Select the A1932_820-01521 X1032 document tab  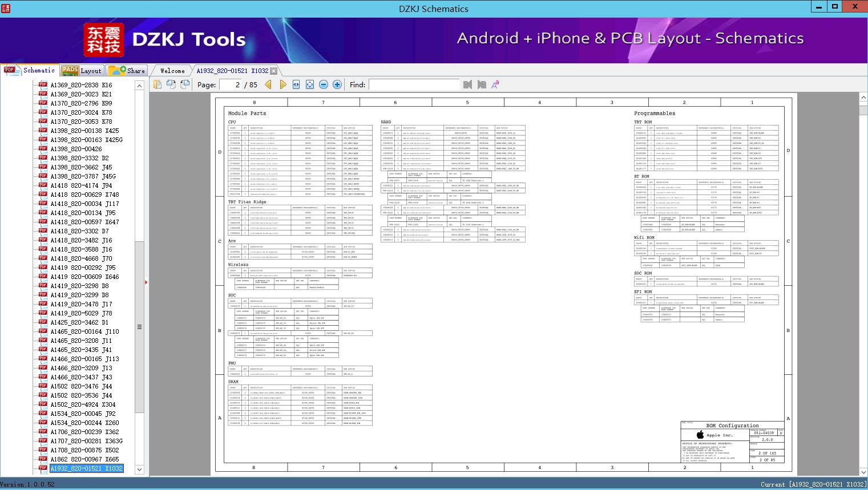click(x=232, y=71)
